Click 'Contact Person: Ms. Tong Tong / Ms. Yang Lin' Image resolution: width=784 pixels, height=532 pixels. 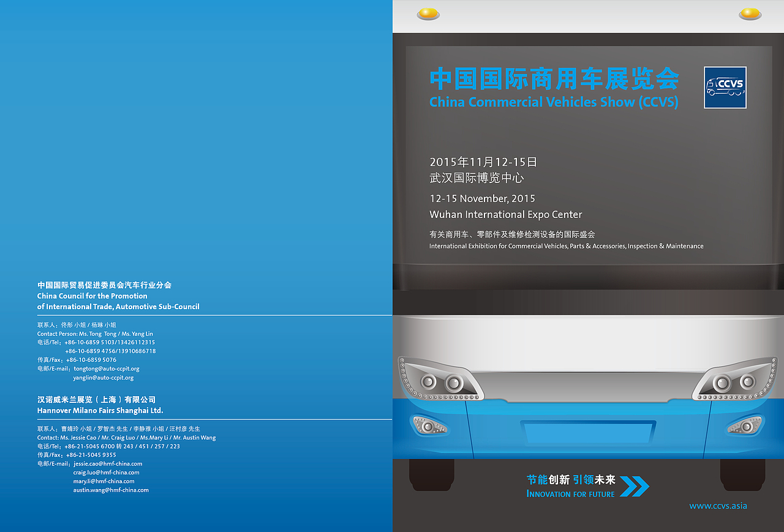(x=95, y=334)
